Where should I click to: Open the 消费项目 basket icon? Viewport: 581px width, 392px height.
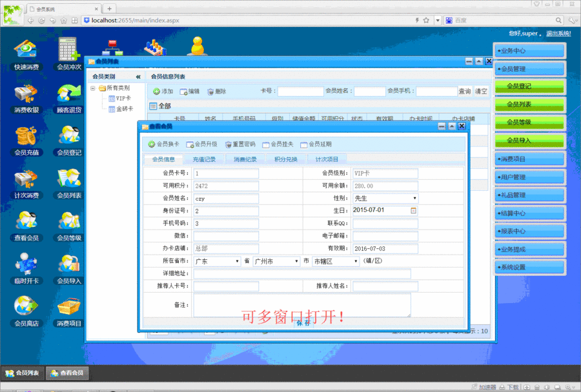(x=69, y=311)
